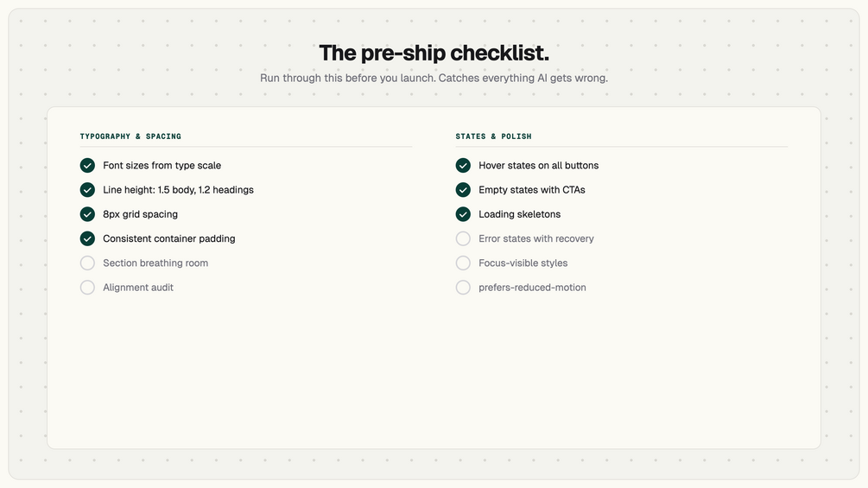
Task: Toggle the Empty states with CTAs checkmark
Action: point(463,190)
